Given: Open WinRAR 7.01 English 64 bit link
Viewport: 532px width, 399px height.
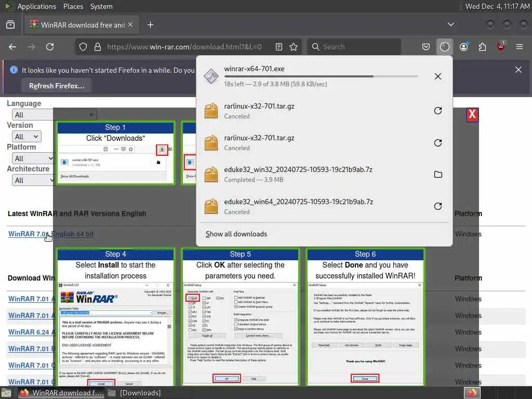Looking at the screenshot, I should [50, 234].
